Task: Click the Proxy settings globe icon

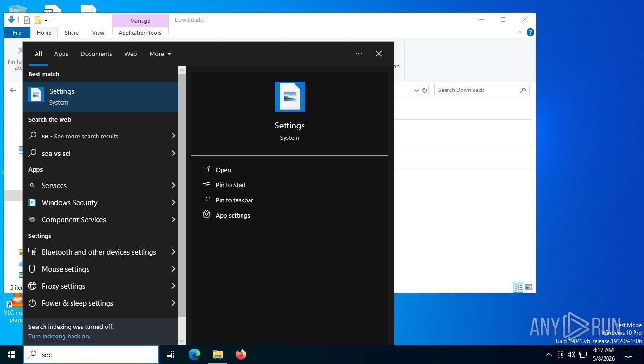Action: 32,286
